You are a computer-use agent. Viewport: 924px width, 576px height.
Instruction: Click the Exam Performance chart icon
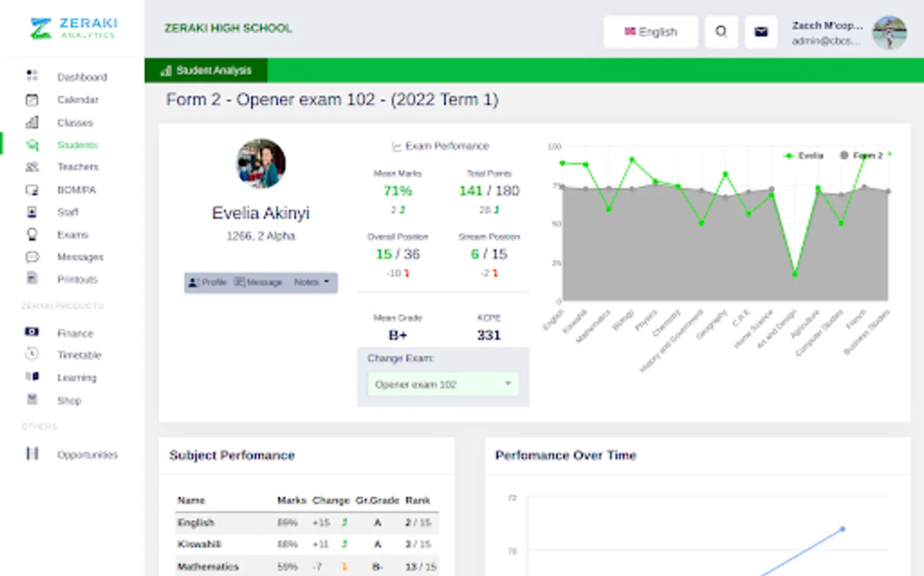[396, 147]
